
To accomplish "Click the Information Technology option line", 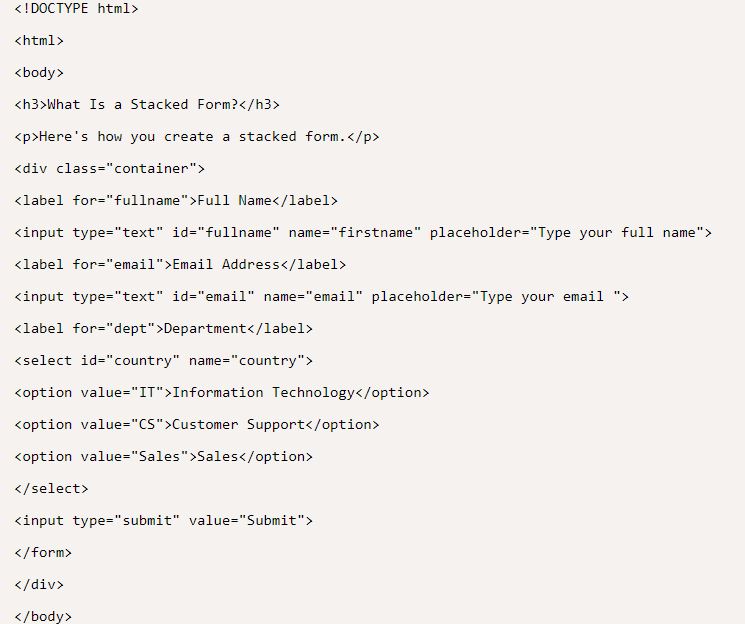I will click(x=221, y=392).
